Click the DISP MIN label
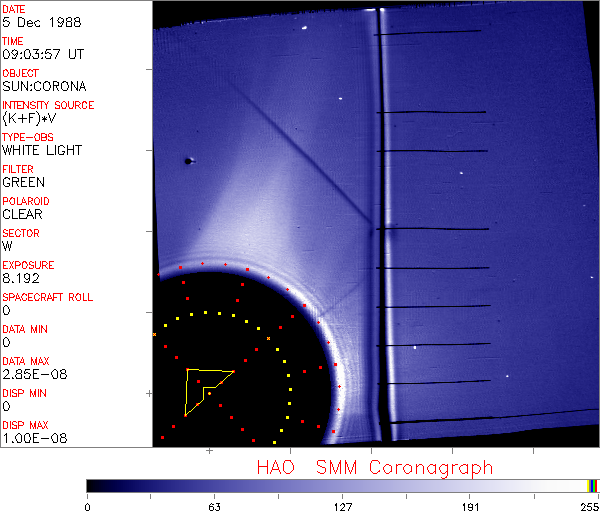 click(24, 393)
